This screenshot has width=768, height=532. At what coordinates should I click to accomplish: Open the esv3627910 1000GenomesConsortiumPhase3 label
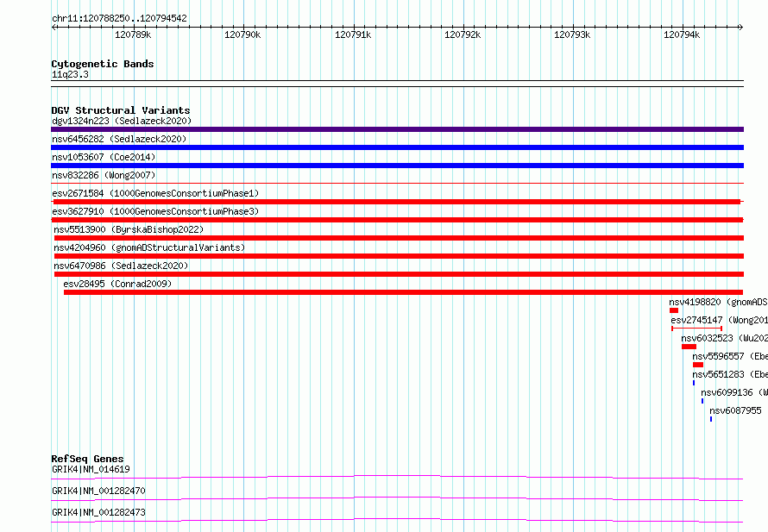click(155, 211)
